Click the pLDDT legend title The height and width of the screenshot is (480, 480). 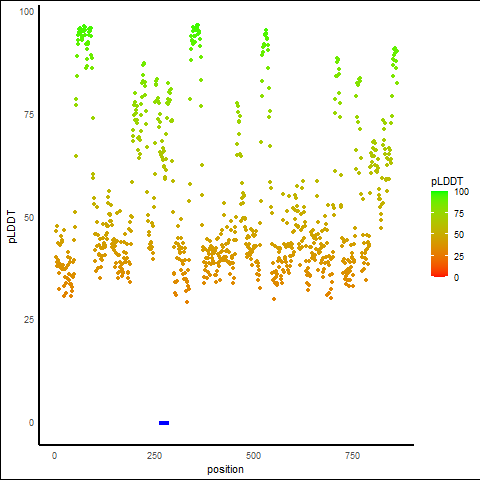click(x=447, y=181)
